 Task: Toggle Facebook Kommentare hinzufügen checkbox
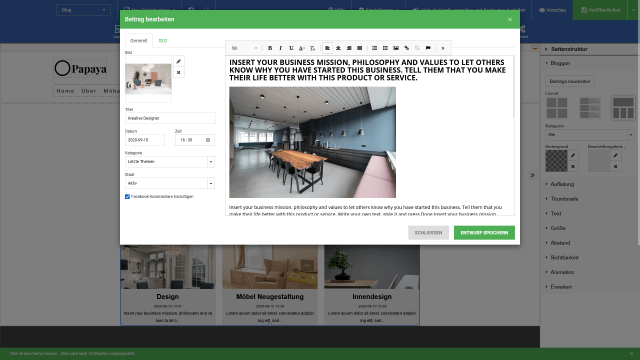tap(127, 197)
